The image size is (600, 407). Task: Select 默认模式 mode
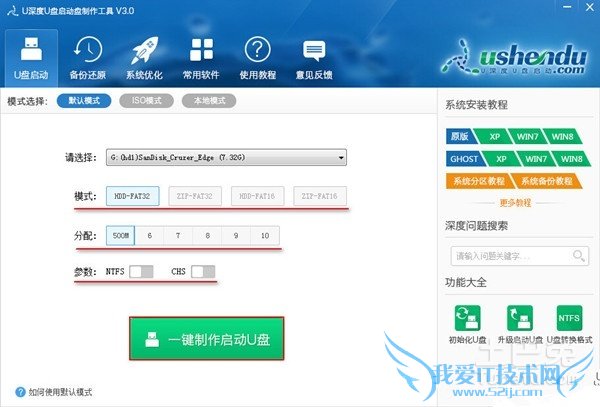84,101
